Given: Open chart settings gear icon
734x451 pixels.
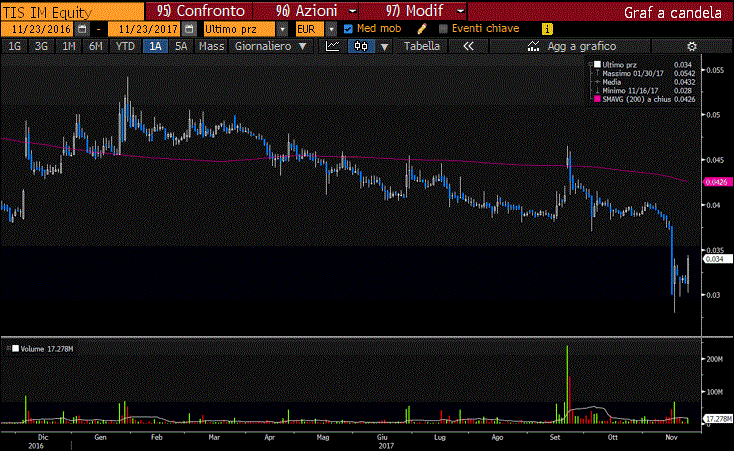Looking at the screenshot, I should [x=691, y=46].
